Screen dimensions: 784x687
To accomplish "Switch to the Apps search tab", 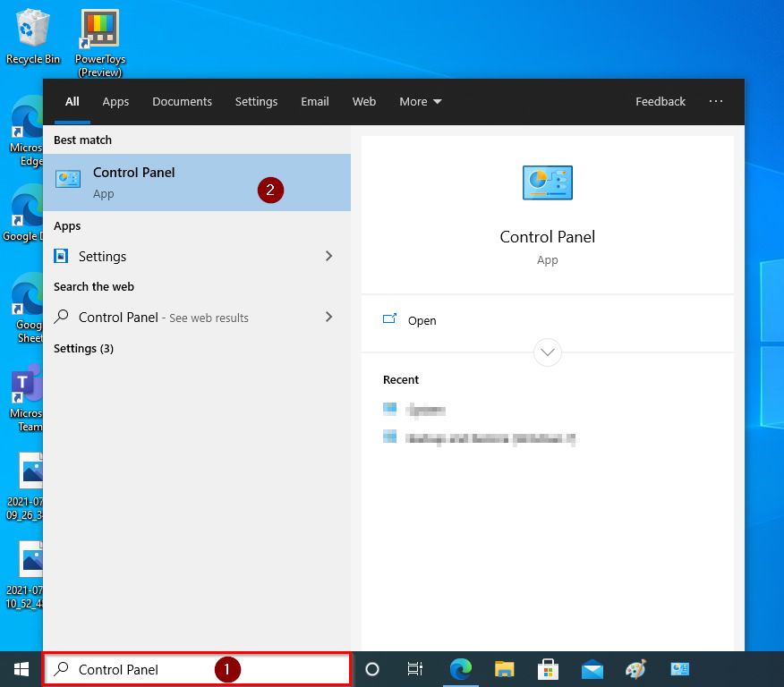I will pyautogui.click(x=115, y=102).
